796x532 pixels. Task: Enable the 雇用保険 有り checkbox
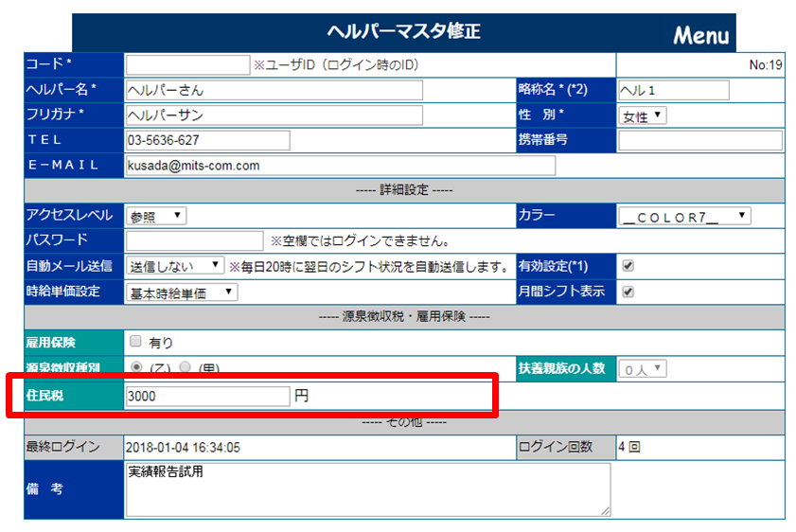click(x=135, y=342)
